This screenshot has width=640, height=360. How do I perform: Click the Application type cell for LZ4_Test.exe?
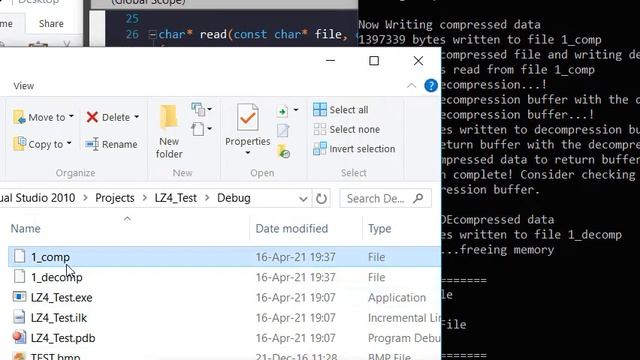(397, 298)
